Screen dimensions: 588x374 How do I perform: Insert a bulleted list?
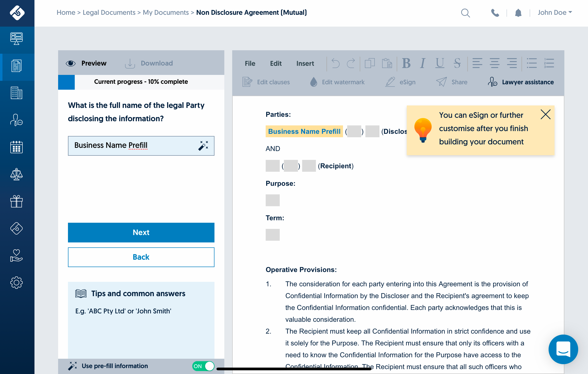(x=532, y=63)
